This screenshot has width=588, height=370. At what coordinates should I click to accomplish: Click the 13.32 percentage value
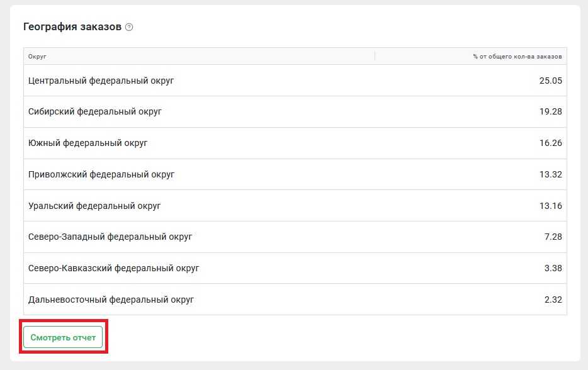click(550, 174)
